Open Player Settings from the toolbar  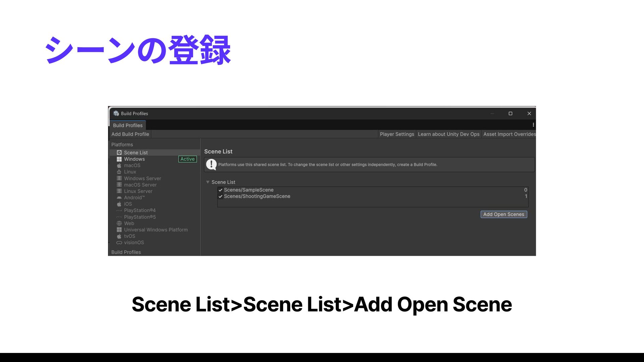397,134
